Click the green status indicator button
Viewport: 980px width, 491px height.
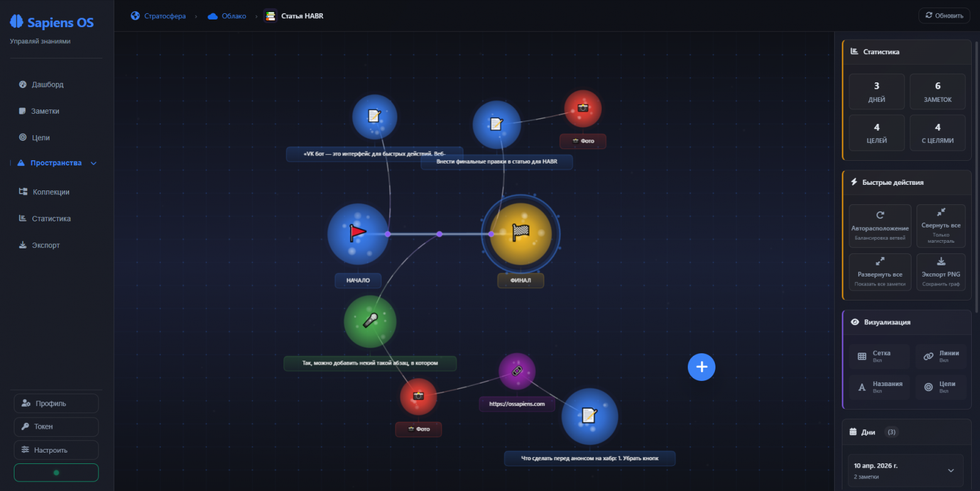coord(56,472)
